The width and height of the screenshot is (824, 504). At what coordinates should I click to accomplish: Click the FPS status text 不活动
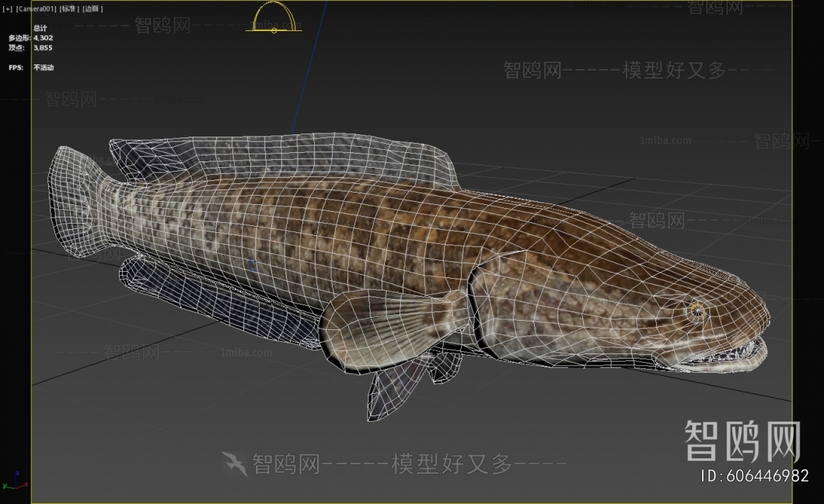pyautogui.click(x=43, y=67)
